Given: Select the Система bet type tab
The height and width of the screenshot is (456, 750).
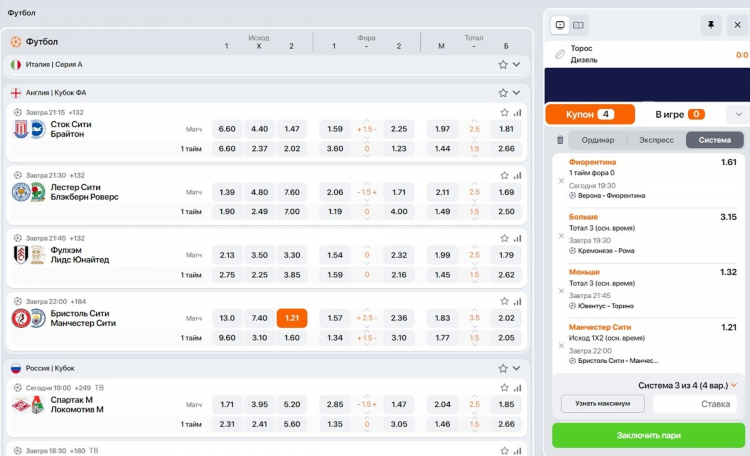Looking at the screenshot, I should (x=715, y=140).
